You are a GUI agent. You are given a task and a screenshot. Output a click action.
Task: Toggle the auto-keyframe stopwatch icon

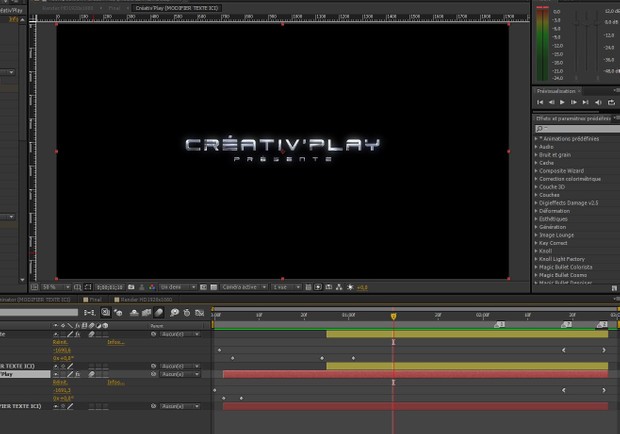(x=187, y=313)
